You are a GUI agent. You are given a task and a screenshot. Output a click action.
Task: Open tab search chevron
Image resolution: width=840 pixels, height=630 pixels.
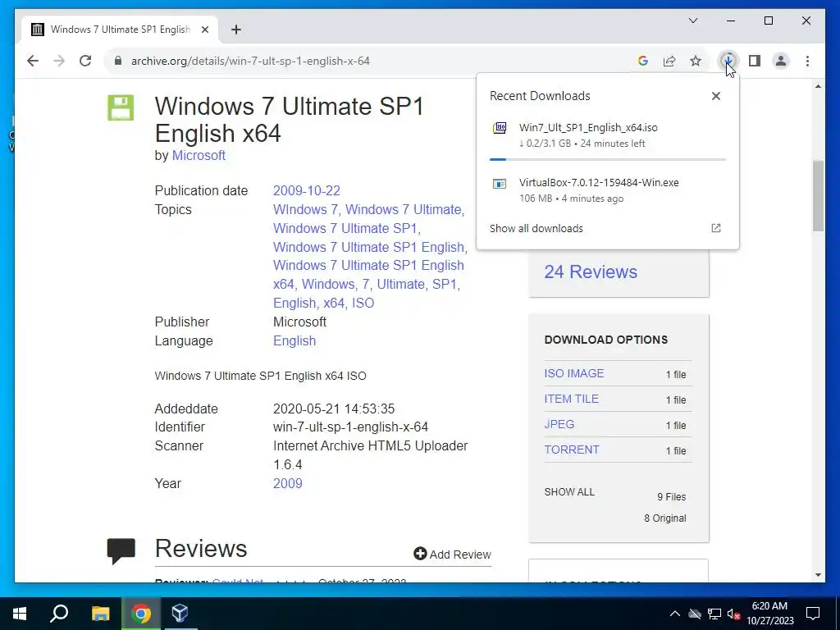point(693,21)
